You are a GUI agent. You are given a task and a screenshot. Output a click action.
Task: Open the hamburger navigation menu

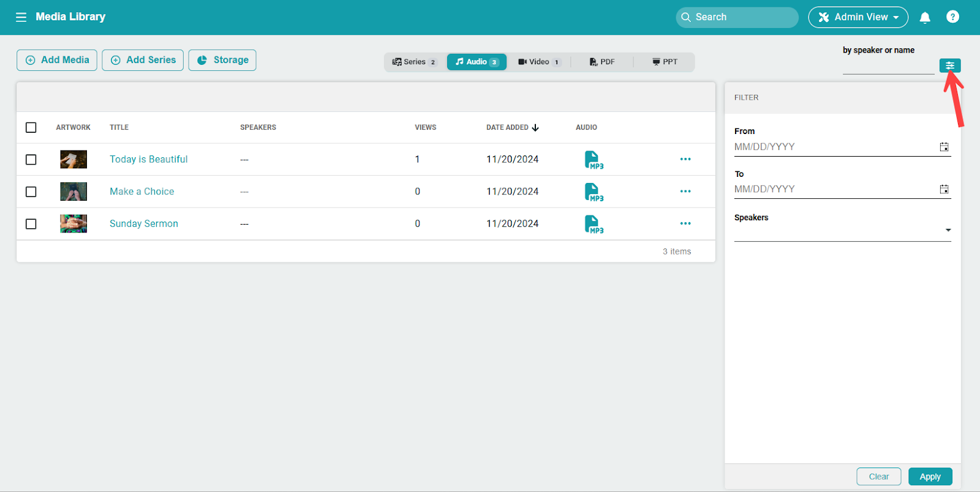(x=21, y=17)
